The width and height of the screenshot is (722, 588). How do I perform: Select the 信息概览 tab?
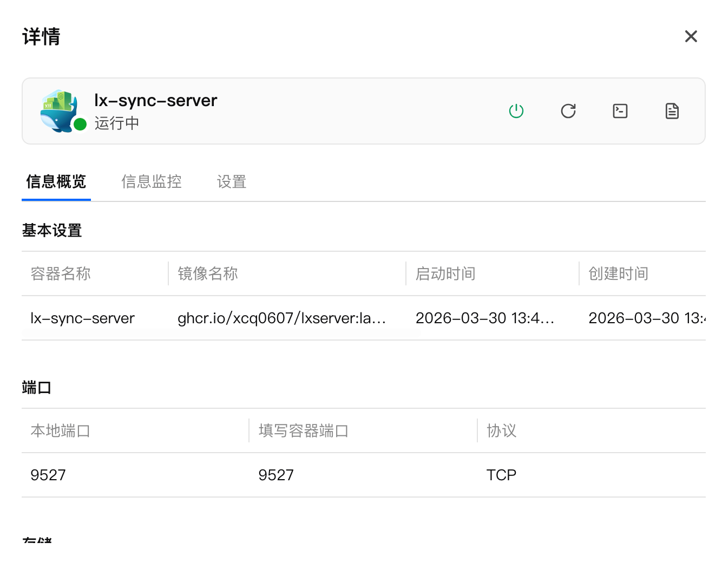click(x=56, y=181)
